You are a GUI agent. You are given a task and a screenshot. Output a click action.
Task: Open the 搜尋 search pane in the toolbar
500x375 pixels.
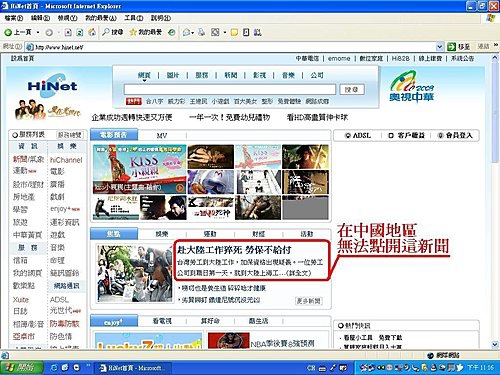113,32
